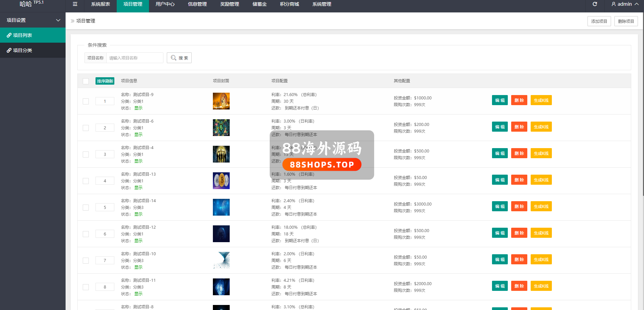Expand the admin account dropdown arrow
Viewport: 644px width, 310px height.
(637, 4)
